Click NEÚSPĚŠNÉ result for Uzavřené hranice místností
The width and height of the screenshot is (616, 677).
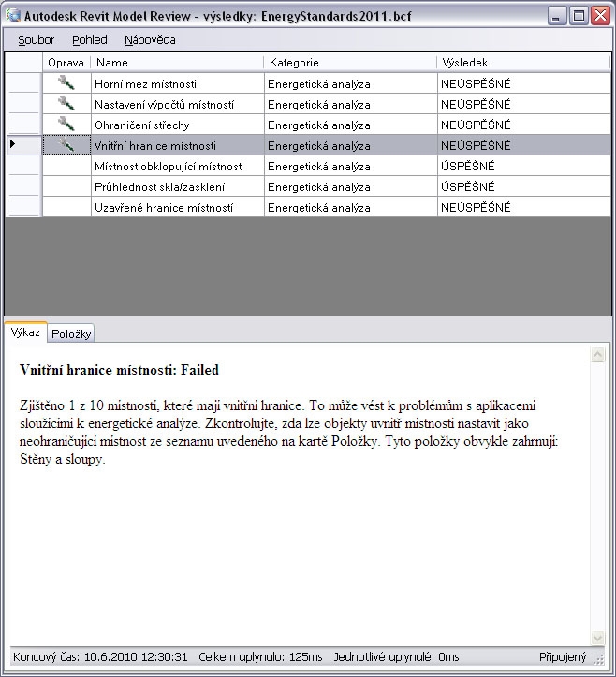coord(524,208)
